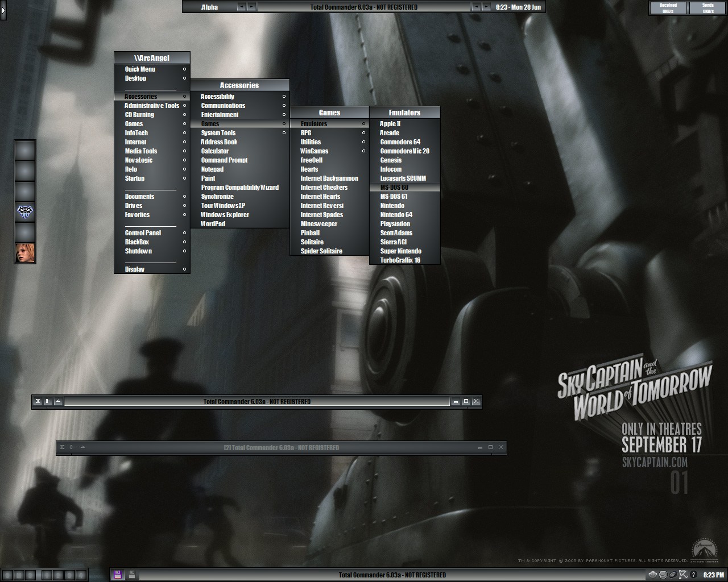Open the Display submenu

point(152,269)
